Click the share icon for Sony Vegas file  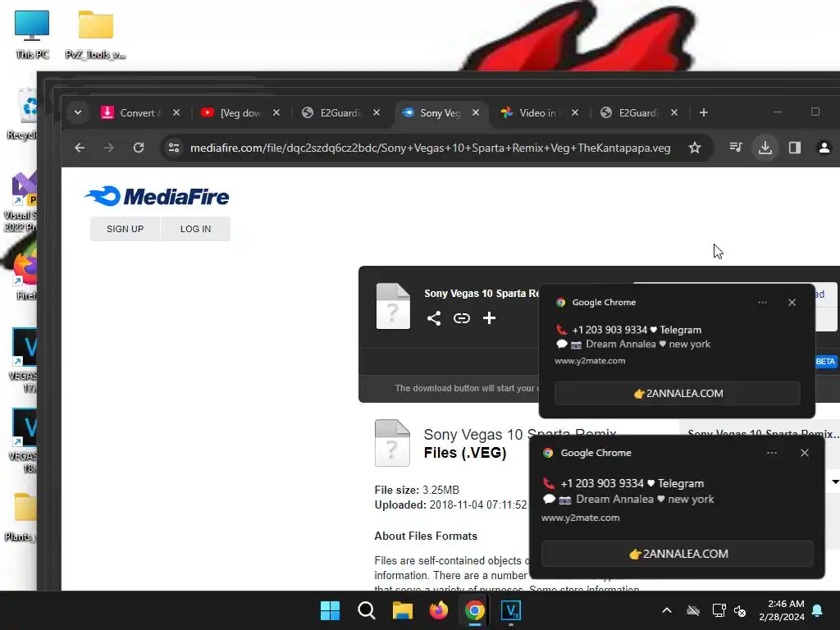(434, 318)
